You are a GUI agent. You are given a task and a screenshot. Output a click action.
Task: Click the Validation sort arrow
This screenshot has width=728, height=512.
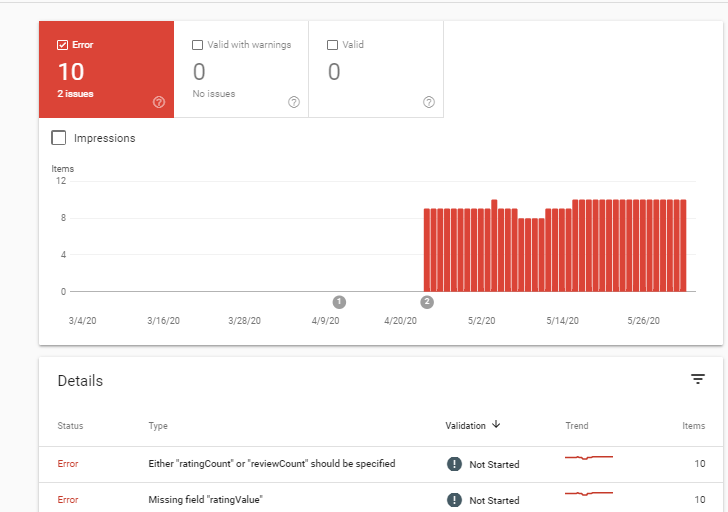coord(496,425)
